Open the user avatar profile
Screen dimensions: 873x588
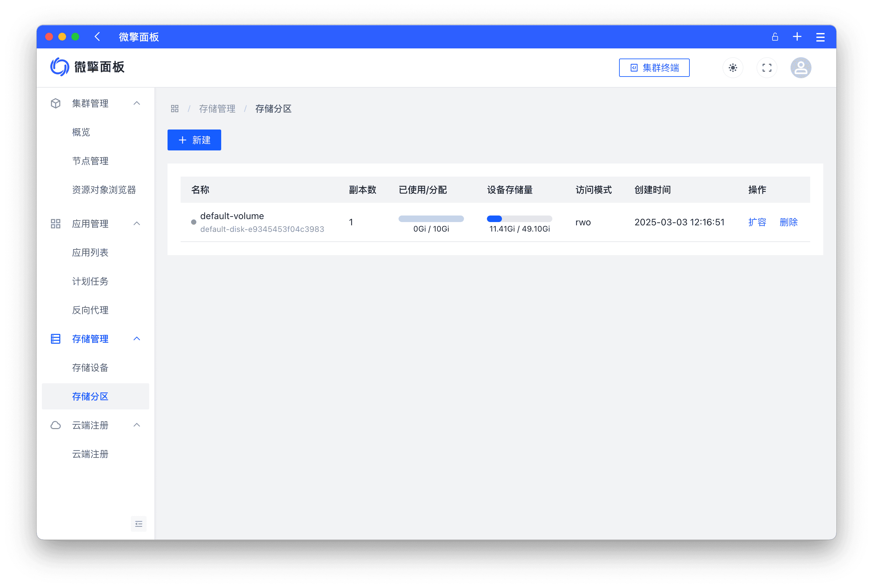click(801, 68)
